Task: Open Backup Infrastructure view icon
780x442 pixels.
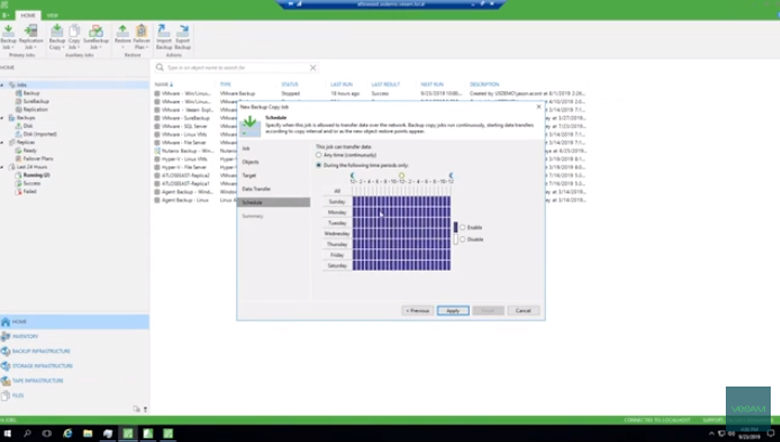Action: 6,351
